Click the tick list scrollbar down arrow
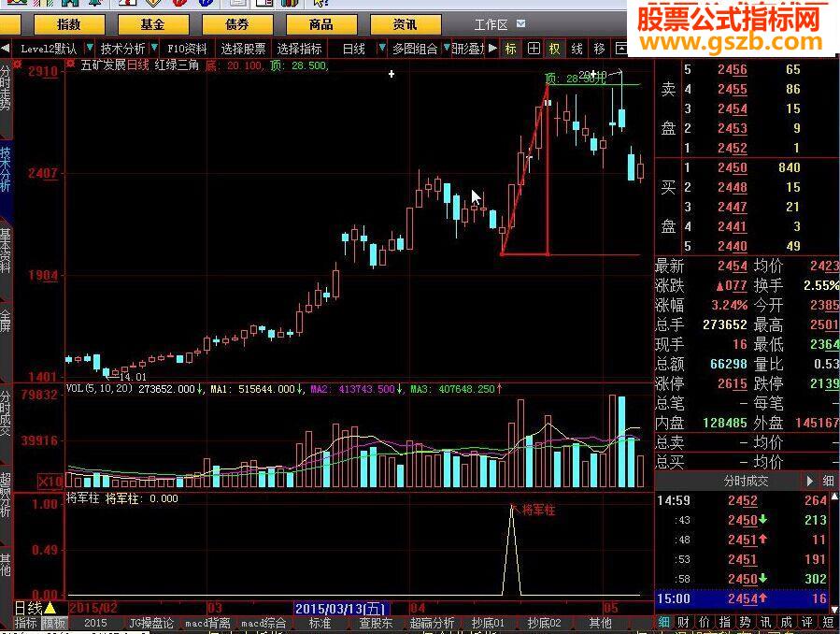The height and width of the screenshot is (634, 840). point(834,610)
